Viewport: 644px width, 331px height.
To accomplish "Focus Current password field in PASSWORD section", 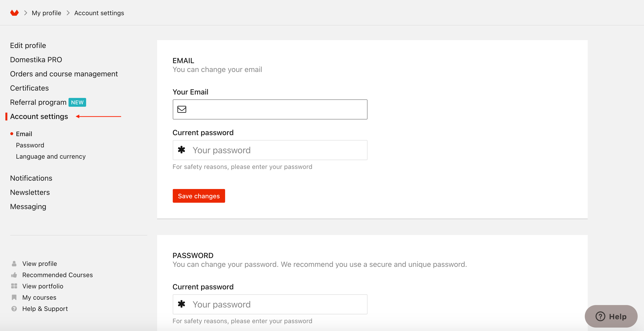I will (270, 304).
